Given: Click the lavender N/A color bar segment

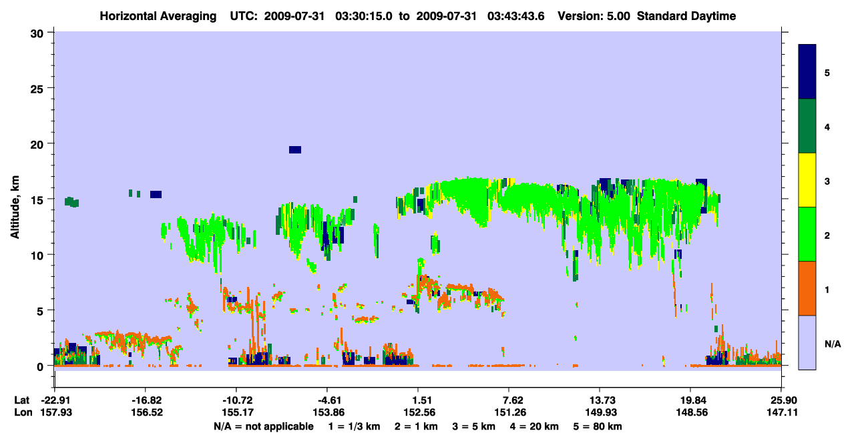Looking at the screenshot, I should click(807, 342).
